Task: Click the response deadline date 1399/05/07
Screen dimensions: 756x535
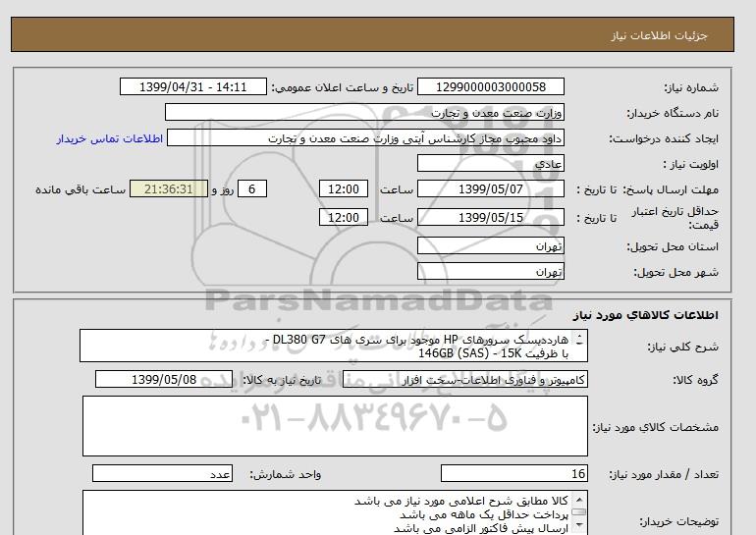Action: [x=490, y=188]
